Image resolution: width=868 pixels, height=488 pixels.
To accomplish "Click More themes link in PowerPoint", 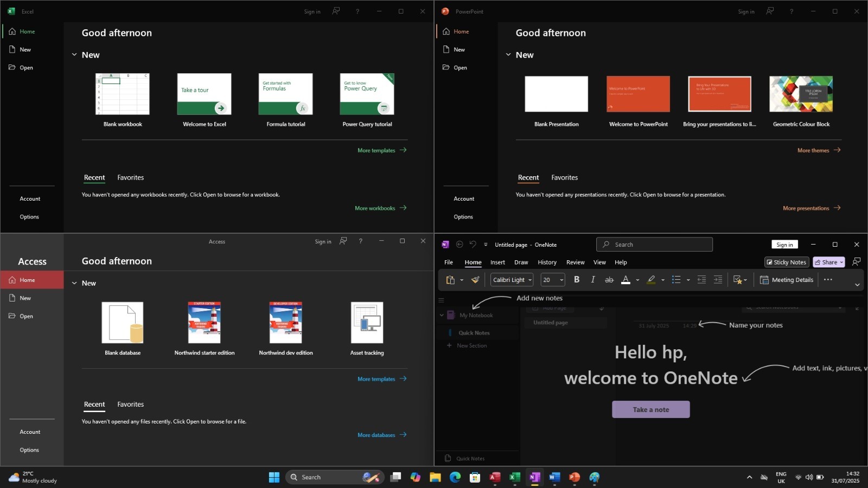I will pyautogui.click(x=819, y=150).
